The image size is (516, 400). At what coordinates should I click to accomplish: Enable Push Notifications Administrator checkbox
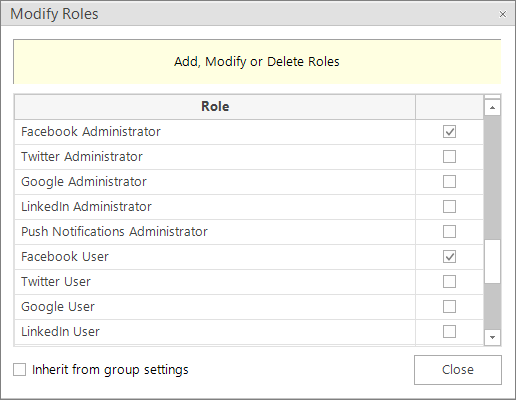click(449, 232)
